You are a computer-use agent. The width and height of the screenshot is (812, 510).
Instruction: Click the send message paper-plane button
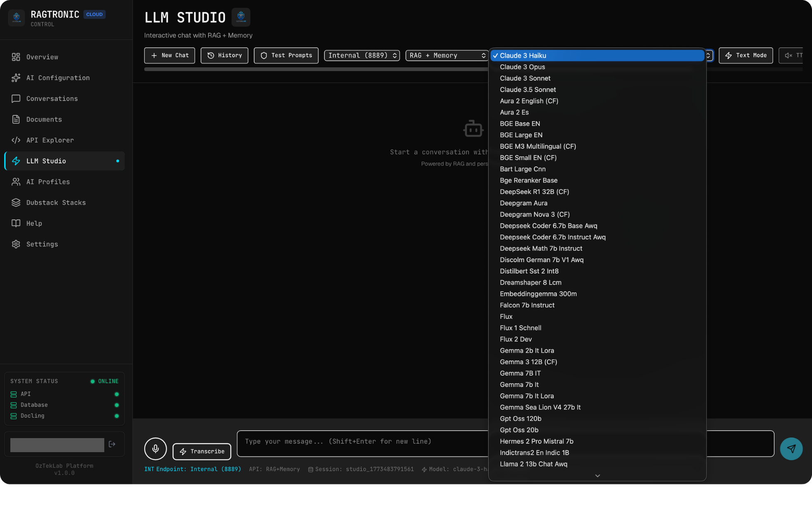791,449
